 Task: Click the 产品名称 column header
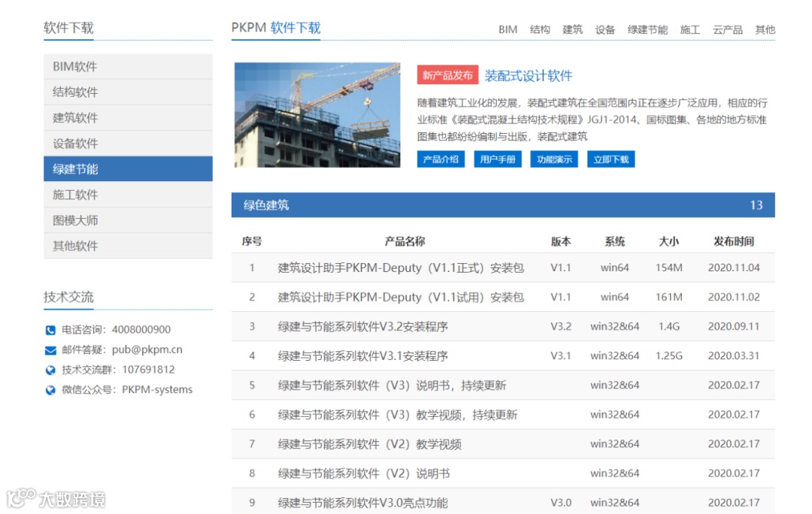click(x=404, y=241)
